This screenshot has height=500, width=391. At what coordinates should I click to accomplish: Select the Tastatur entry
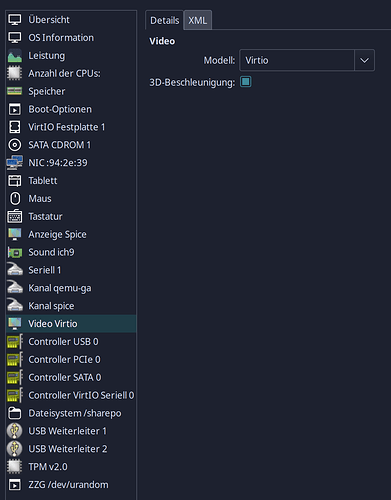pos(71,217)
